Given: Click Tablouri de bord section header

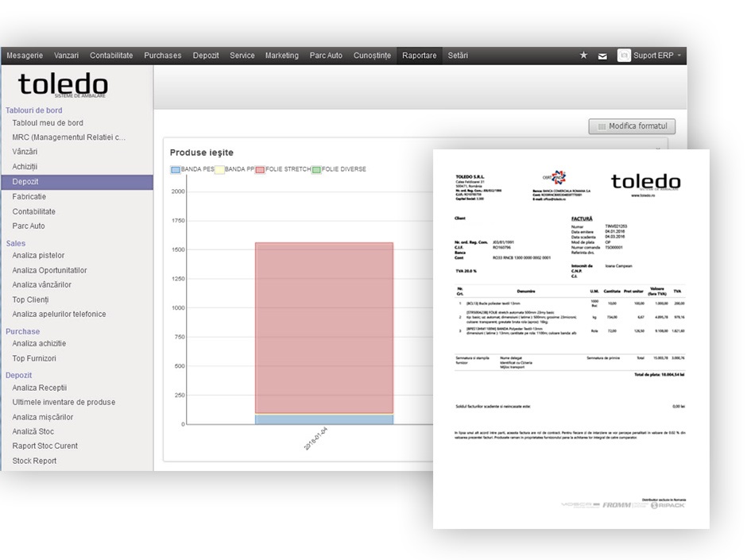Looking at the screenshot, I should (34, 110).
